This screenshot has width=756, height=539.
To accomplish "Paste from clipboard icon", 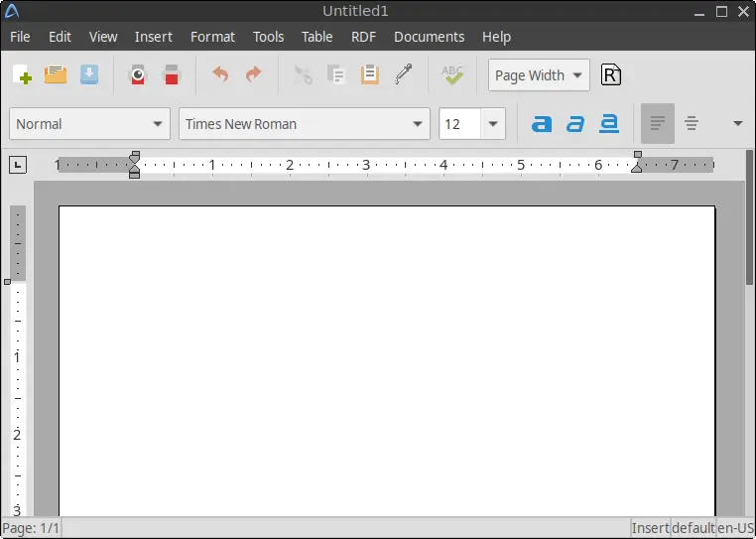I will pyautogui.click(x=370, y=74).
